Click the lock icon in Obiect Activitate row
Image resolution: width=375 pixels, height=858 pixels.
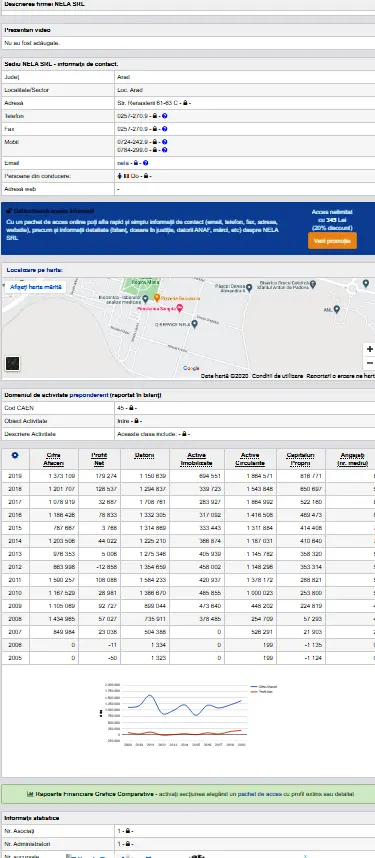click(137, 421)
